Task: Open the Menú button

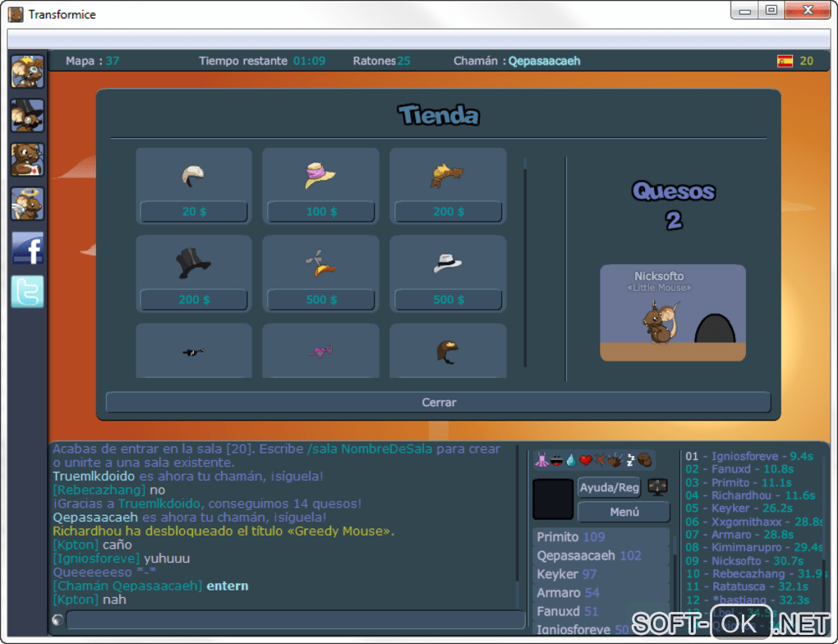Action: [x=624, y=512]
